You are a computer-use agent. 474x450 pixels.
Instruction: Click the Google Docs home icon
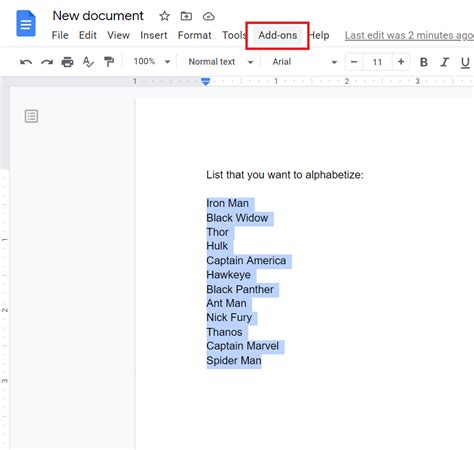(x=26, y=23)
